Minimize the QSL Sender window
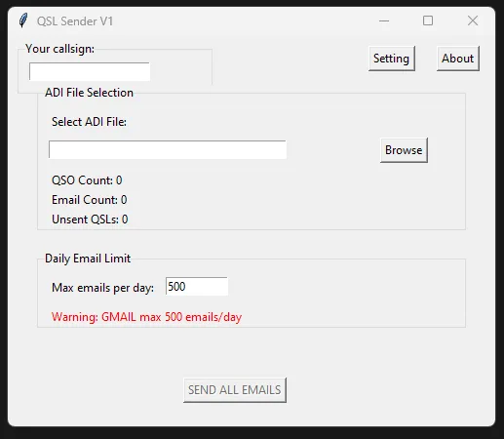This screenshot has height=439, width=504. (384, 20)
